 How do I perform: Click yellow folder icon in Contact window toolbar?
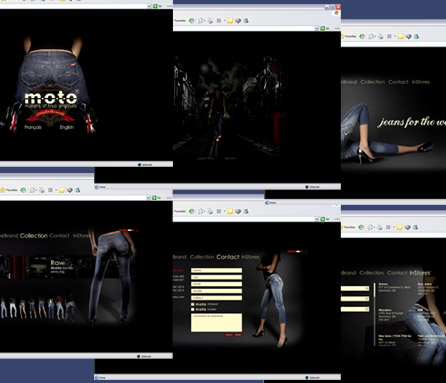click(230, 211)
